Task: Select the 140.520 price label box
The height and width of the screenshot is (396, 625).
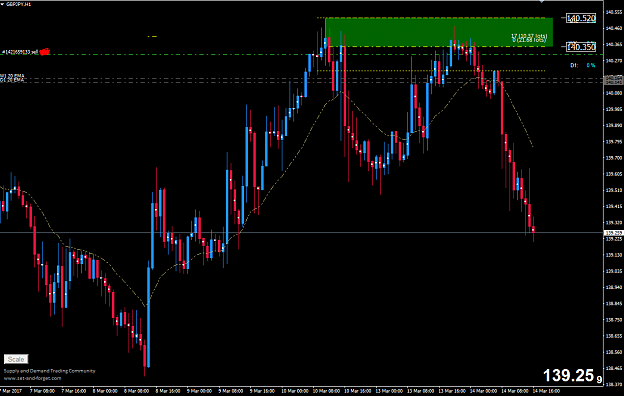Action: pos(581,18)
